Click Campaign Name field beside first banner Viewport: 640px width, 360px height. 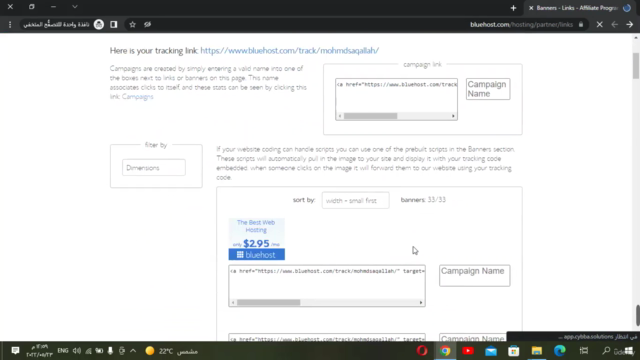point(474,276)
